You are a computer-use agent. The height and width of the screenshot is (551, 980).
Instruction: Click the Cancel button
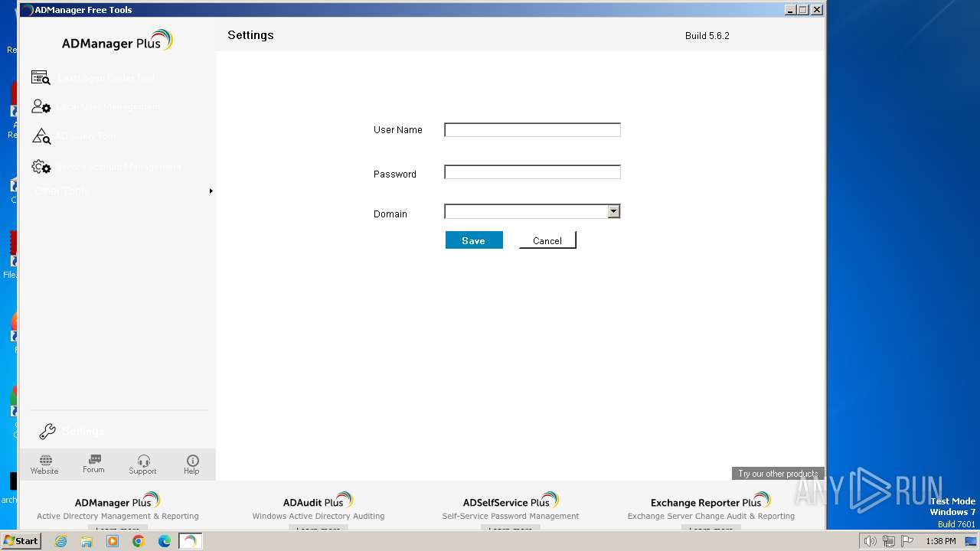(x=547, y=240)
